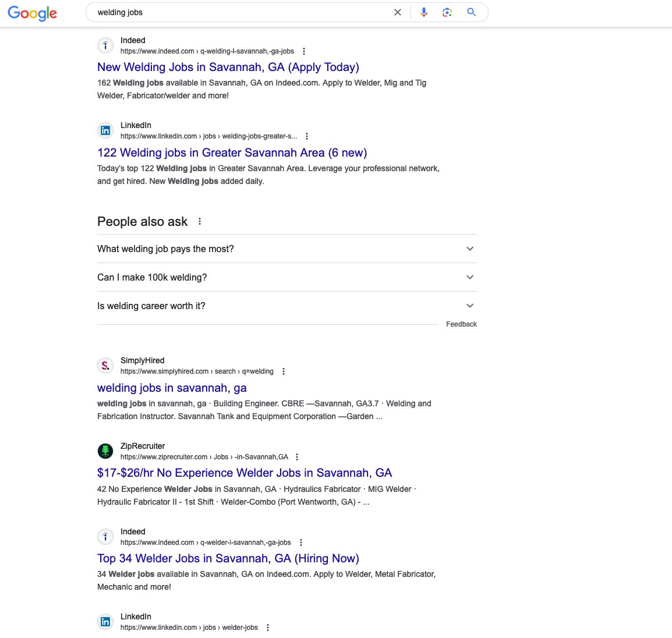Open three-dot menu for Indeed q-welding result
The width and height of the screenshot is (672, 638).
304,51
